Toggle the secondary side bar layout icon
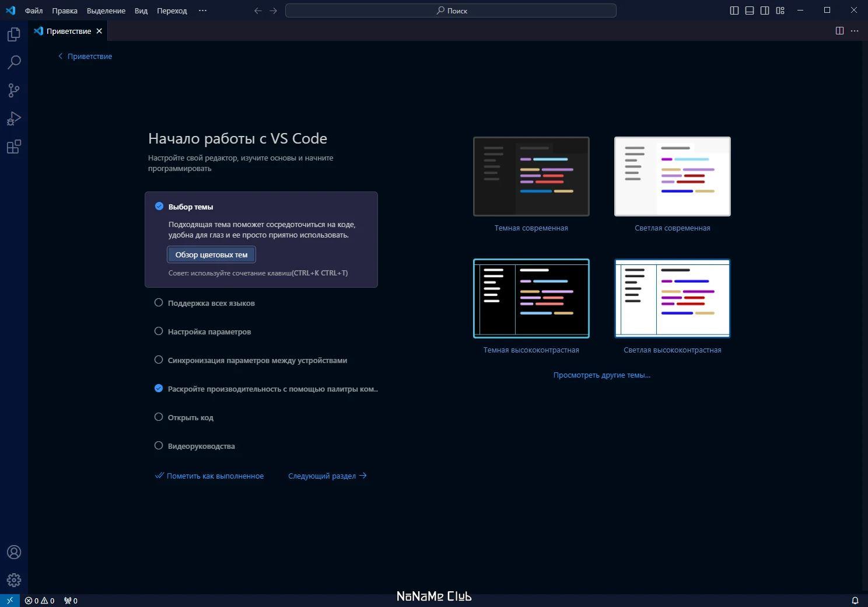Image resolution: width=868 pixels, height=607 pixels. coord(765,11)
